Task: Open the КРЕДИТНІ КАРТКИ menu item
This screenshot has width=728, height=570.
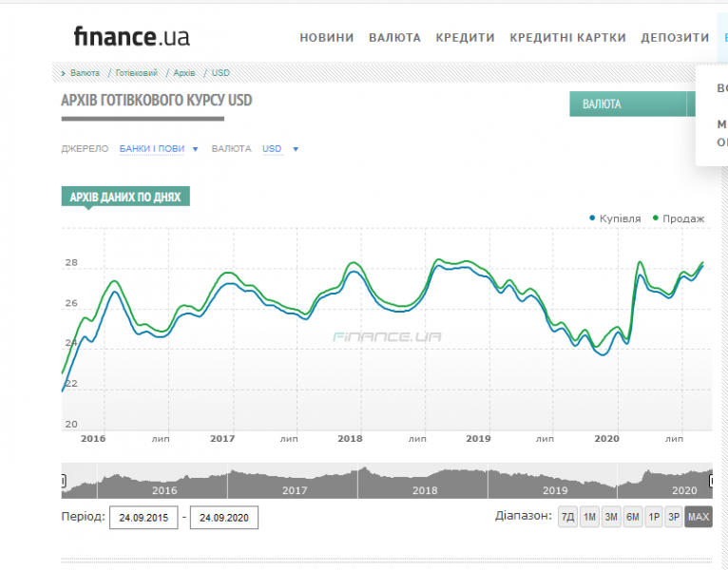Action: [x=567, y=38]
